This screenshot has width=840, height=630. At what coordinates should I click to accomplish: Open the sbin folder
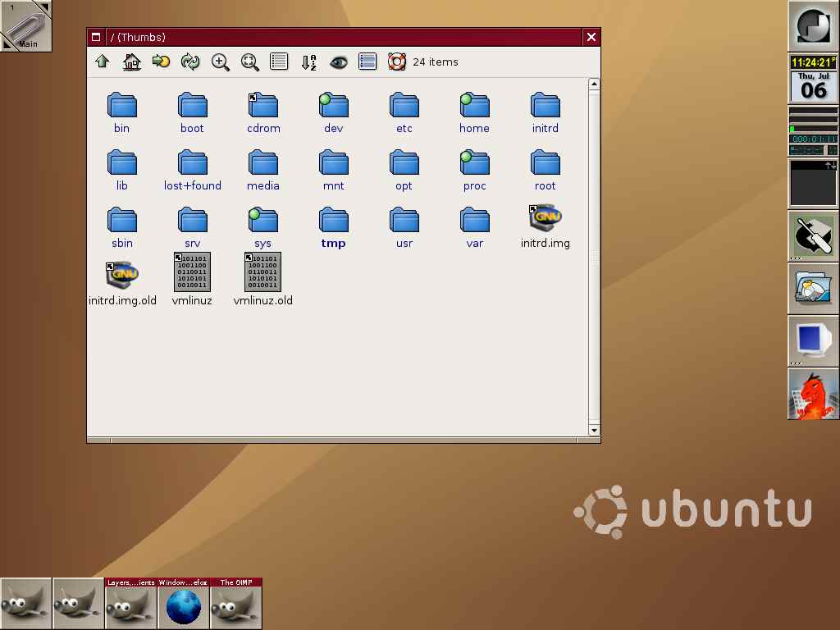[x=121, y=228]
